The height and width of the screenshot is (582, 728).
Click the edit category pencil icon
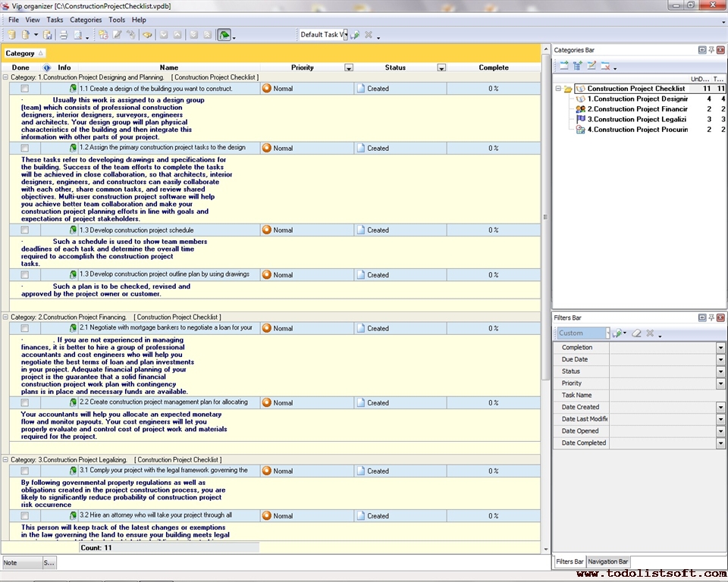click(591, 66)
